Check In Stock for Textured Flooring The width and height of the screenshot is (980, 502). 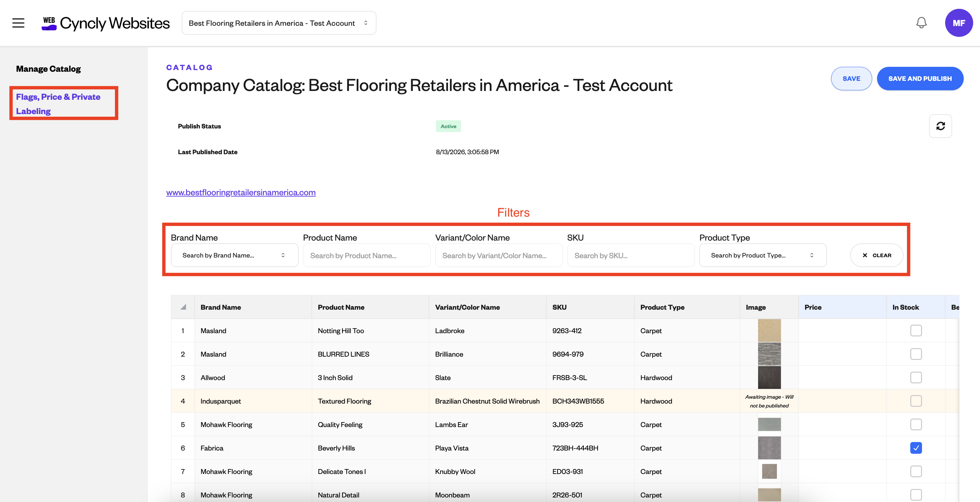(916, 401)
